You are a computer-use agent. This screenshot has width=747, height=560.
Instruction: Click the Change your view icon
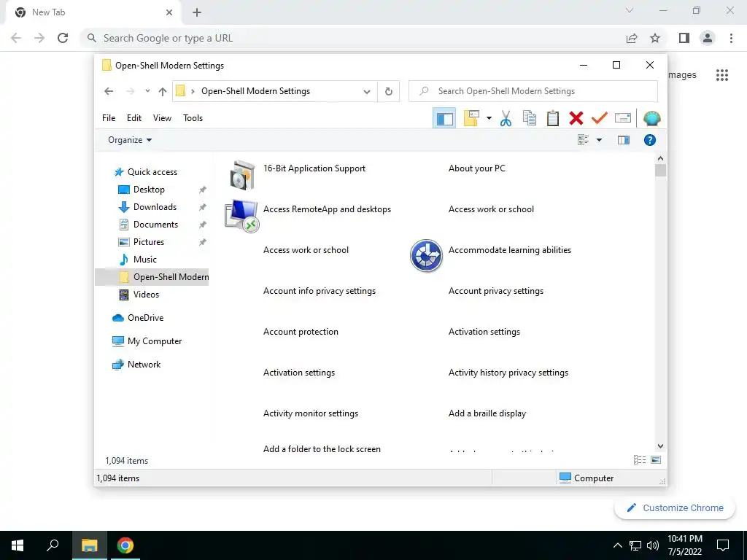click(583, 140)
